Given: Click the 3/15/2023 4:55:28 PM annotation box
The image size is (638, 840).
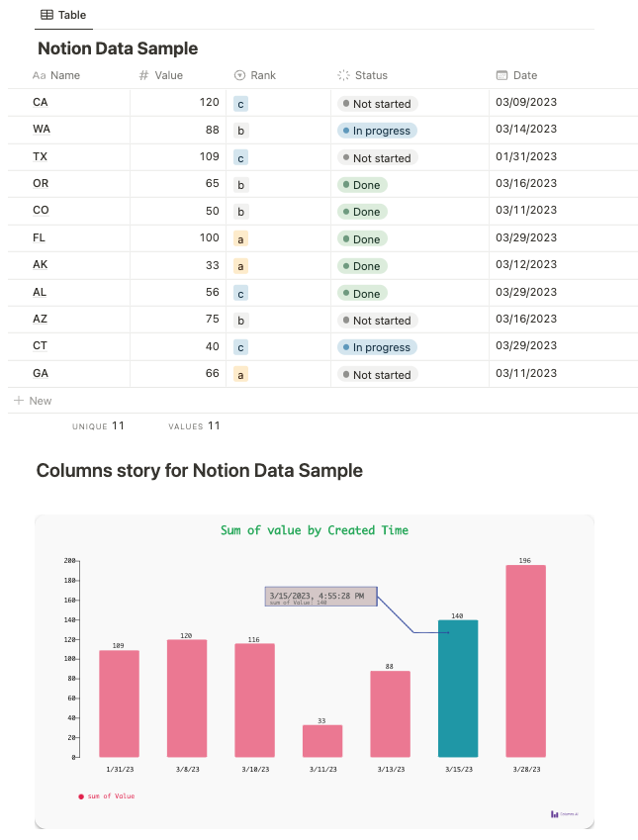Looking at the screenshot, I should point(320,597).
